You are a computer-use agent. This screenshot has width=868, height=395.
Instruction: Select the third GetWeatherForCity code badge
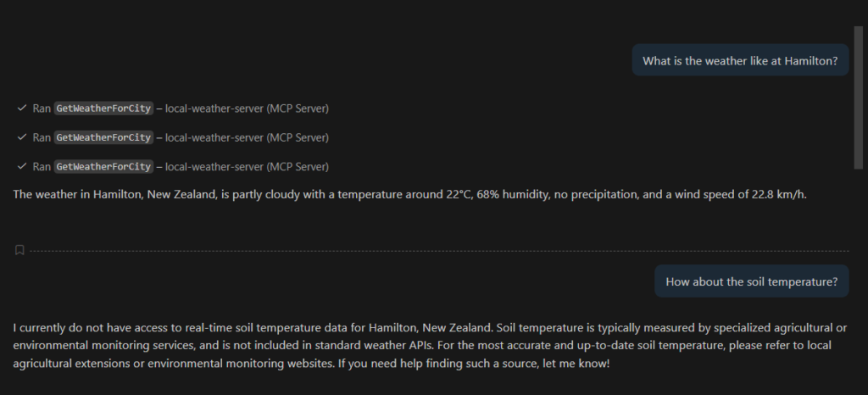pos(103,166)
